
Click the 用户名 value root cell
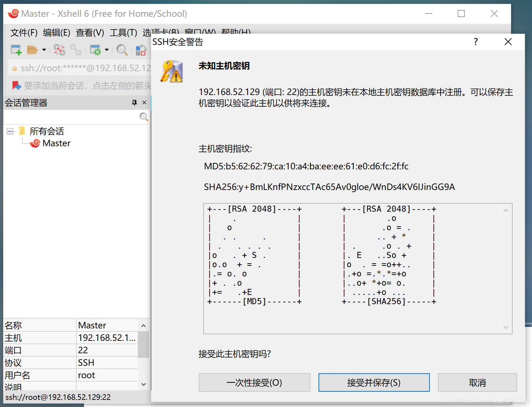(107, 375)
